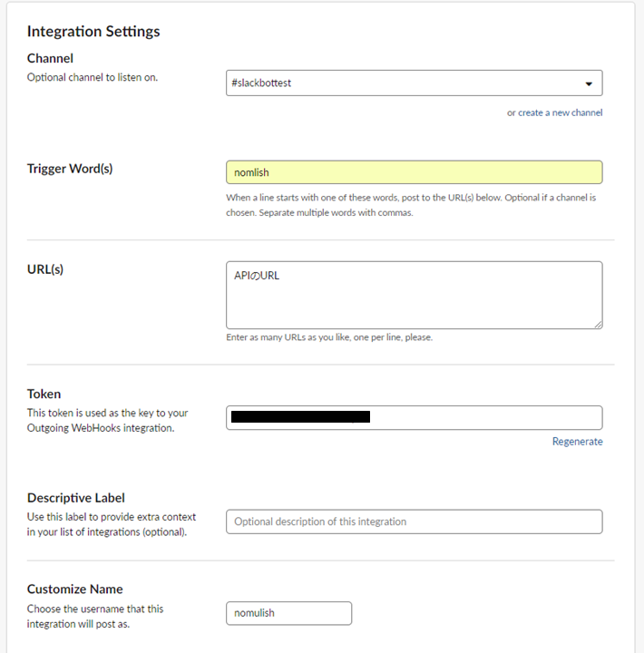Click the Token section label
The width and height of the screenshot is (644, 653).
click(x=44, y=394)
